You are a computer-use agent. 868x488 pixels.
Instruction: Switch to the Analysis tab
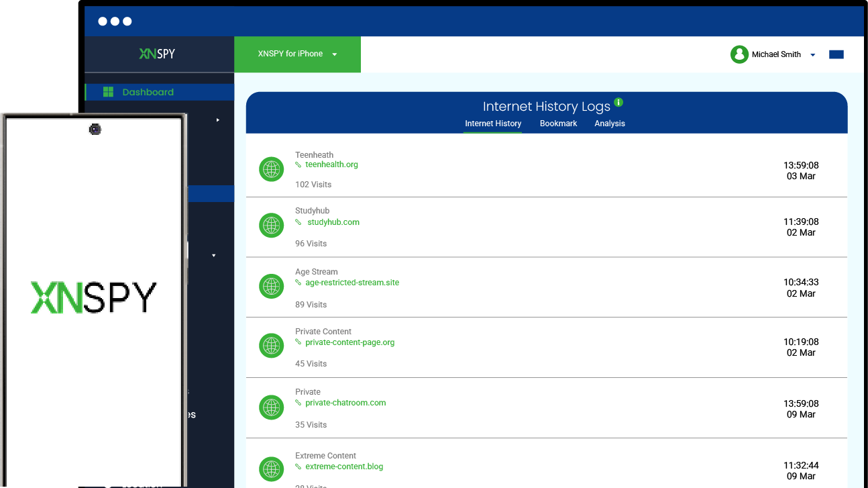[x=609, y=124]
